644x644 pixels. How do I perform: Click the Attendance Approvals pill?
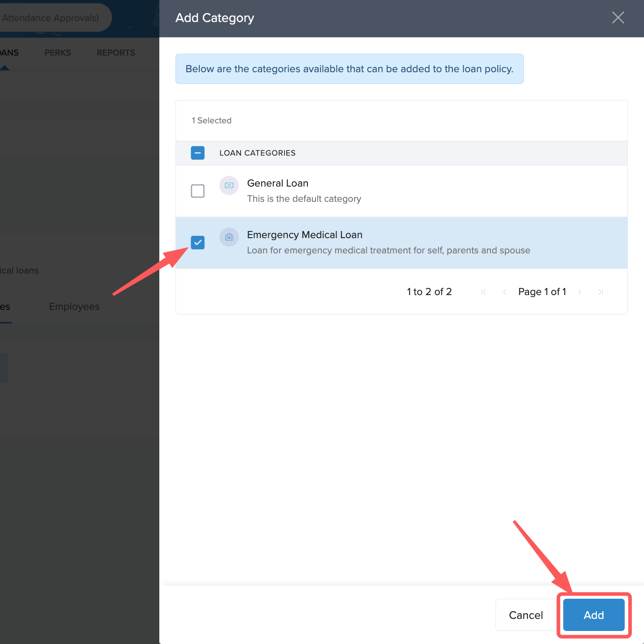click(x=50, y=18)
